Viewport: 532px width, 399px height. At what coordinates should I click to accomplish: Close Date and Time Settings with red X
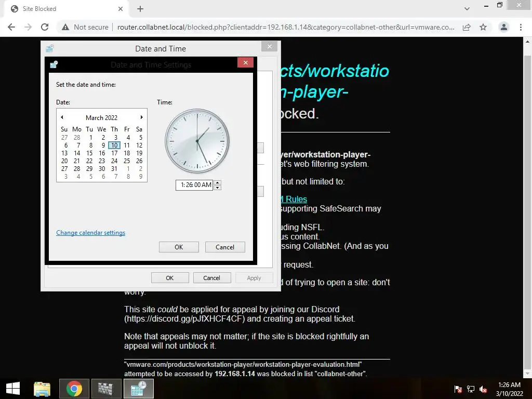pos(245,62)
